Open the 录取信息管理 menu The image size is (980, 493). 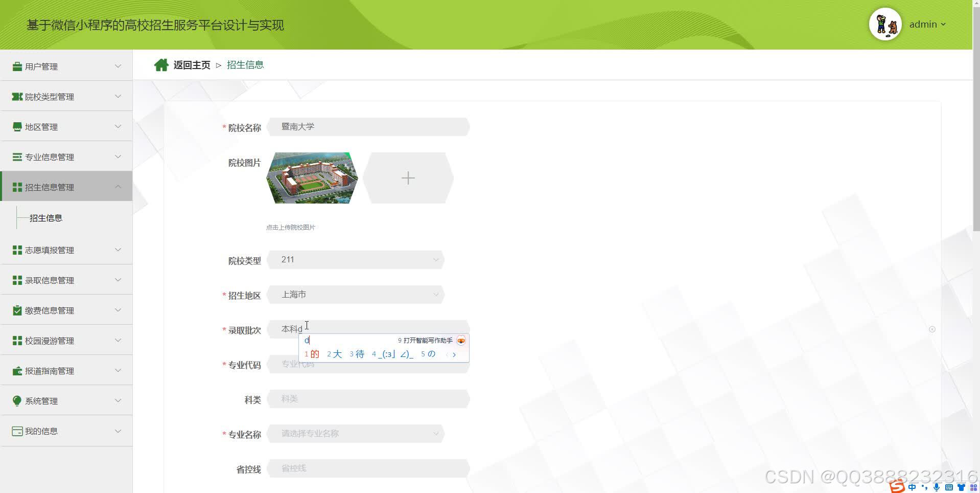coord(66,280)
